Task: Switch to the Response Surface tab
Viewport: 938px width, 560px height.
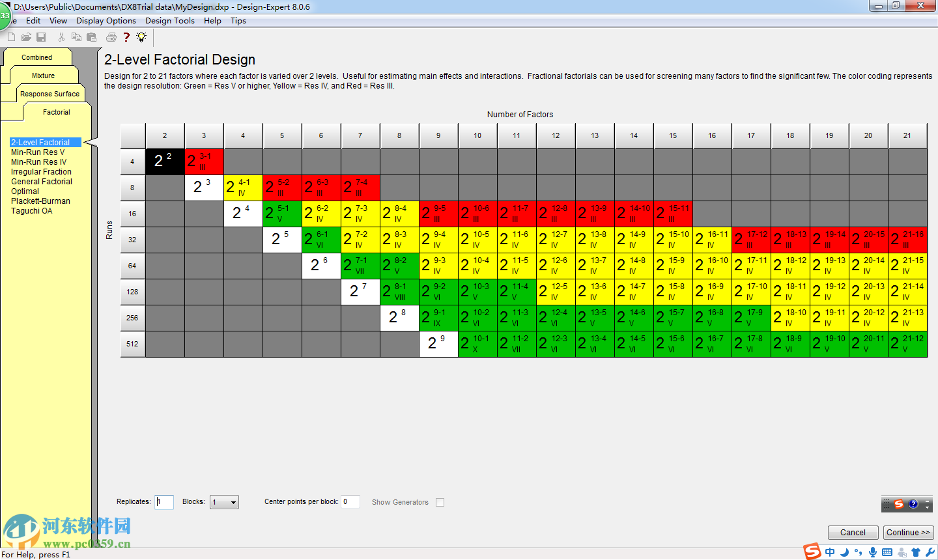Action: (50, 94)
